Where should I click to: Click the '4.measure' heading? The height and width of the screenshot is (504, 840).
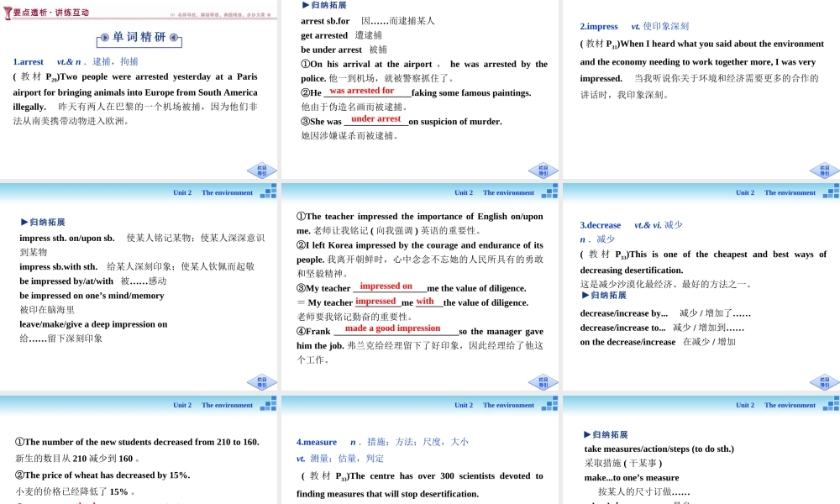[x=317, y=442]
